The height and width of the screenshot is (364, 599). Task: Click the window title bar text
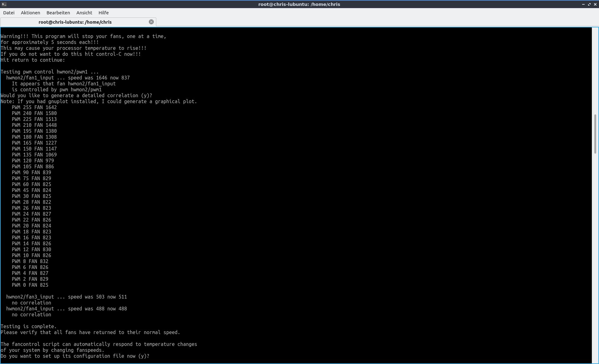[x=299, y=4]
